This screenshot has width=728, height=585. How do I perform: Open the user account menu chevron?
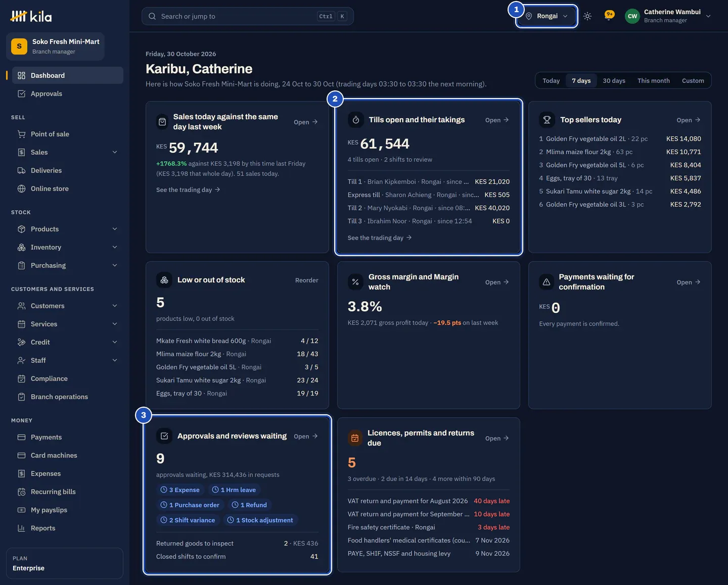click(x=708, y=16)
